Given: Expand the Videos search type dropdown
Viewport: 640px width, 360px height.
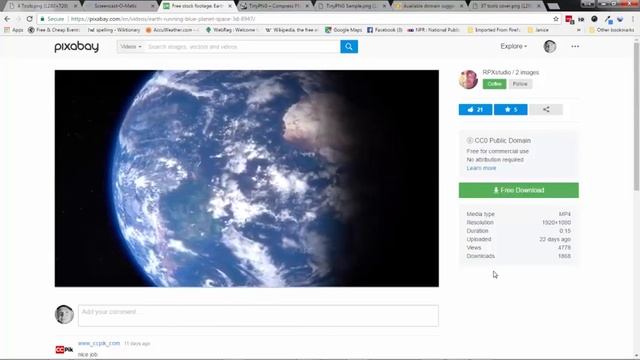Looking at the screenshot, I should [x=131, y=47].
